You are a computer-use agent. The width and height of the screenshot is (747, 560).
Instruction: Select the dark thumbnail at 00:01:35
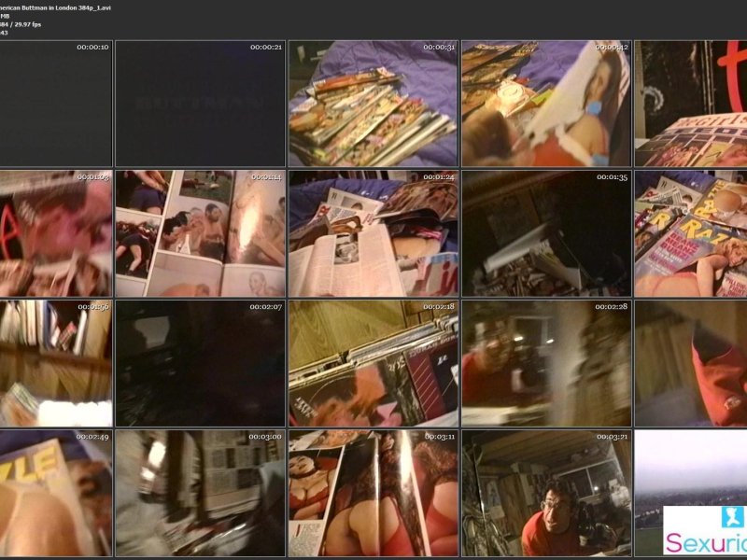click(546, 233)
